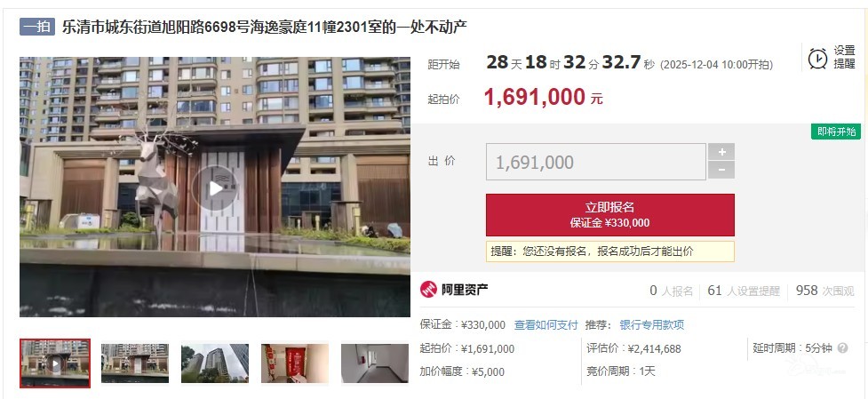Open the 查看如何支付 link
868x399 pixels.
[x=545, y=325]
